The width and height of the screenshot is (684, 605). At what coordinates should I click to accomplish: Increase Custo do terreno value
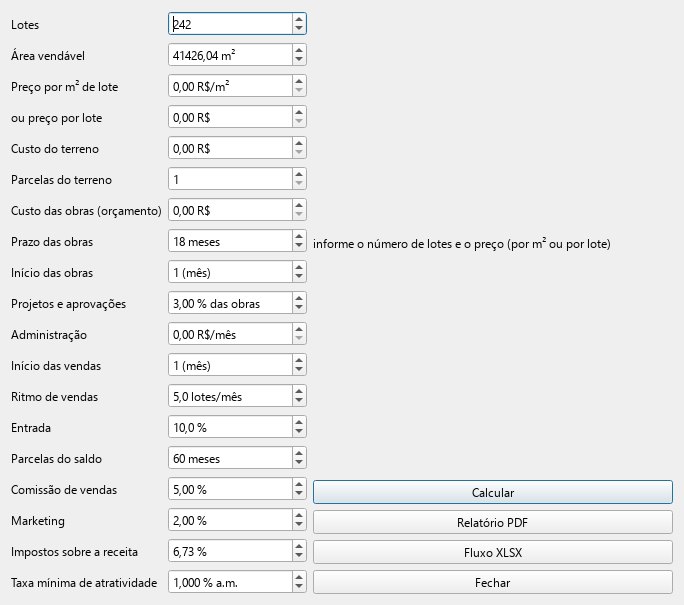pos(299,143)
